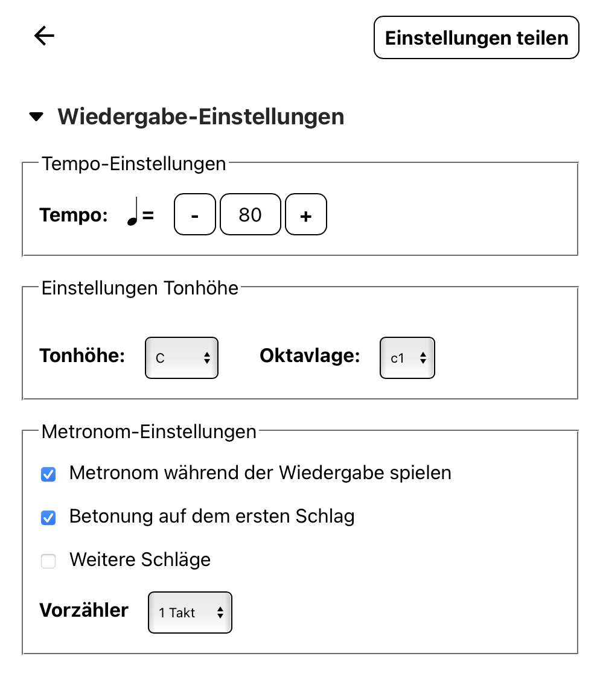Click the up-down arrows on Tonhöhe select
This screenshot has height=700, width=600.
[206, 358]
